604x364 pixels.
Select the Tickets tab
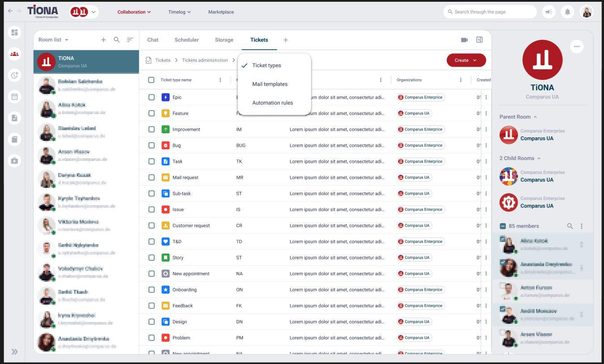click(x=259, y=40)
